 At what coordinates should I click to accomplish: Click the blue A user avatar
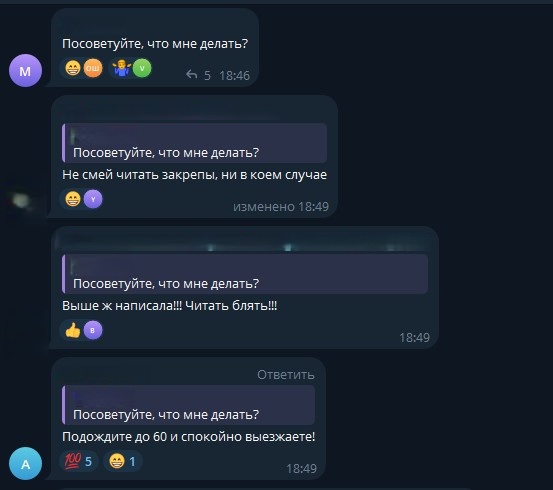coord(25,464)
